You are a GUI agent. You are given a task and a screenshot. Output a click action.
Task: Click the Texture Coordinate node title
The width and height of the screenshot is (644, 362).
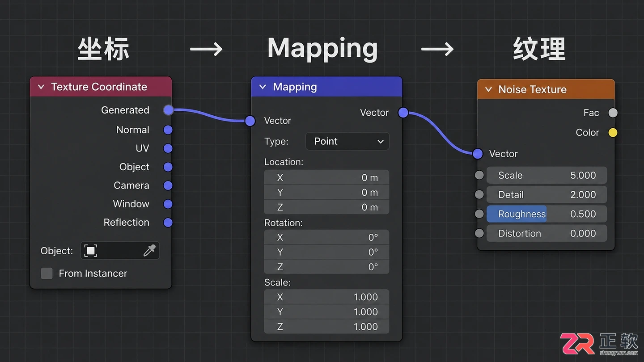[99, 87]
